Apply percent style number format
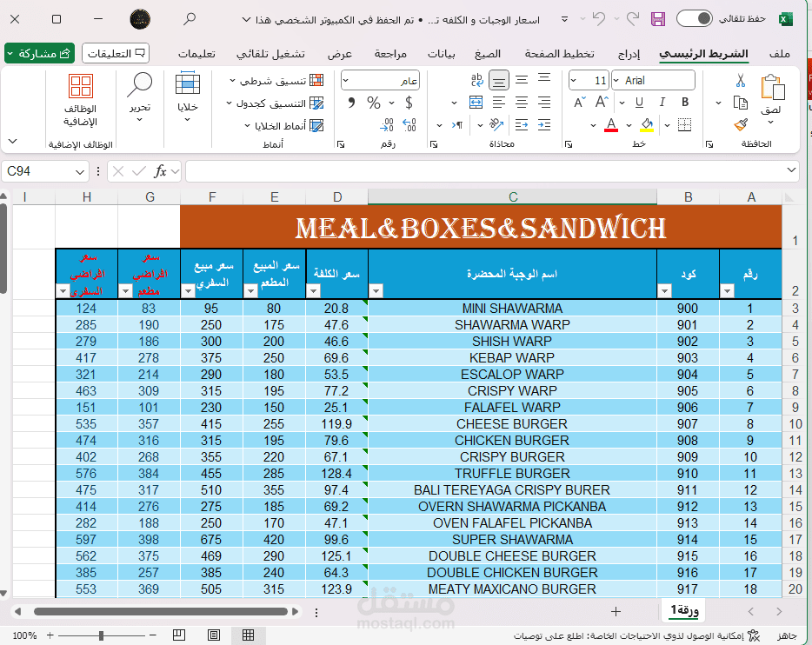This screenshot has width=812, height=645. (x=373, y=103)
